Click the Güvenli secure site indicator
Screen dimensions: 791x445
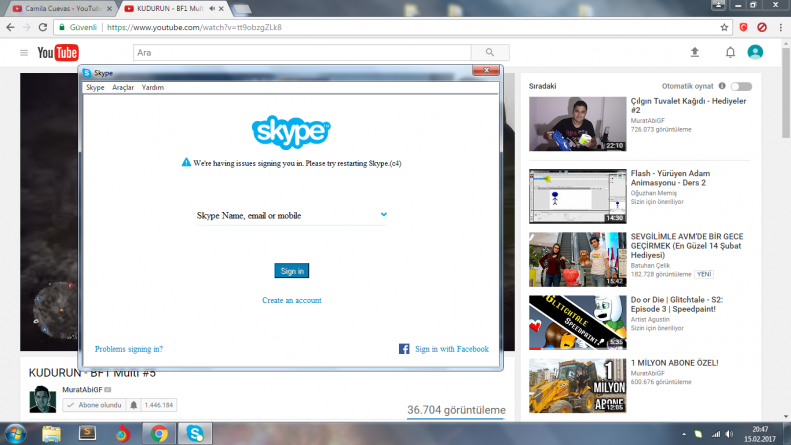78,27
